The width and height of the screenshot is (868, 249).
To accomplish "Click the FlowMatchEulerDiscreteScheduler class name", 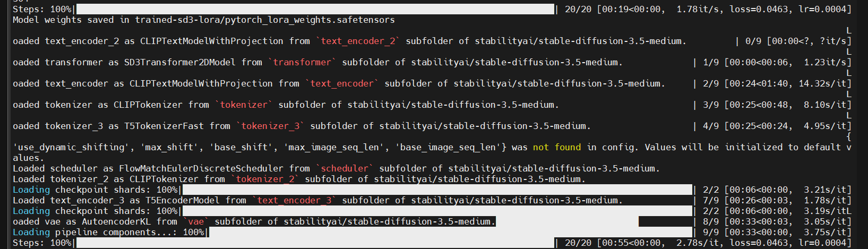I will point(201,169).
